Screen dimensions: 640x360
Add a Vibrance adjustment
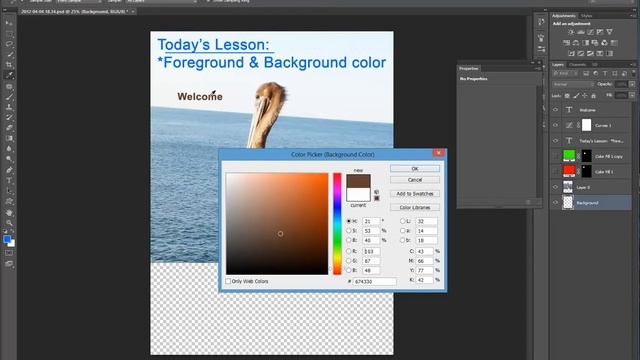[x=609, y=32]
